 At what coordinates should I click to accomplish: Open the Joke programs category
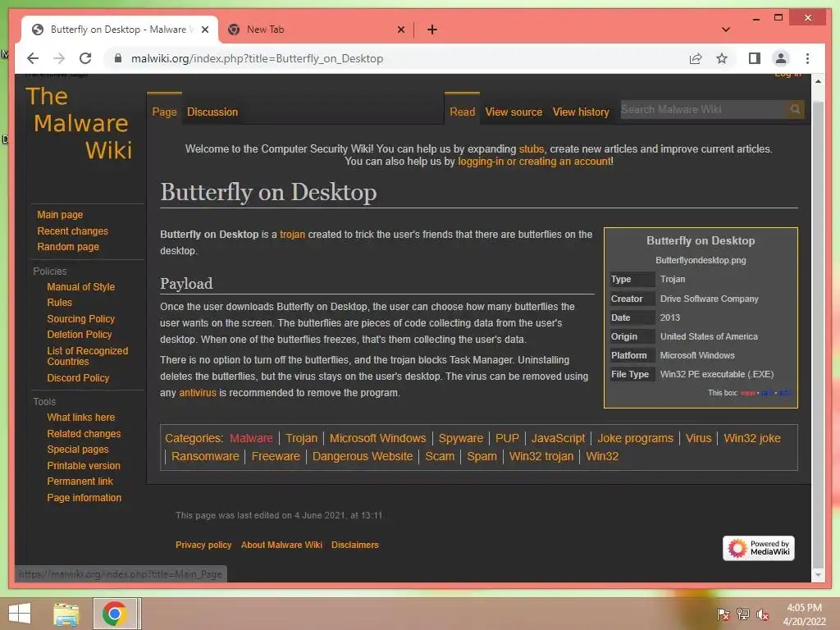pos(636,438)
